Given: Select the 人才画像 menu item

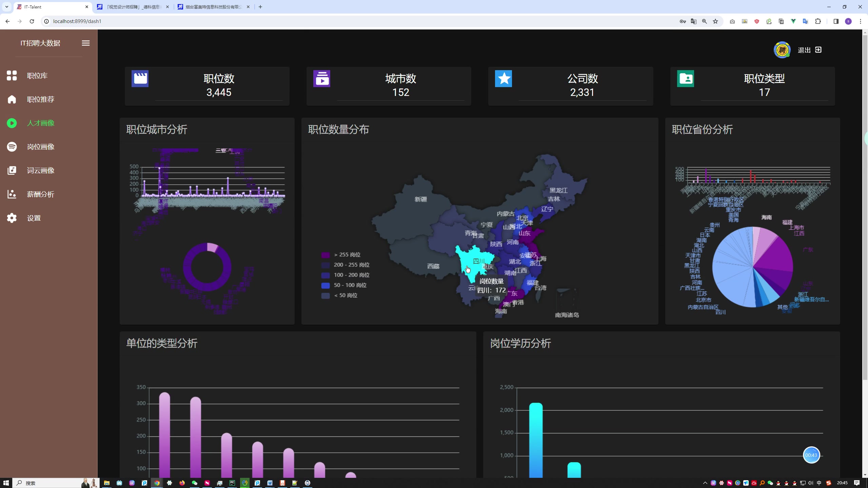Looking at the screenshot, I should click(41, 123).
